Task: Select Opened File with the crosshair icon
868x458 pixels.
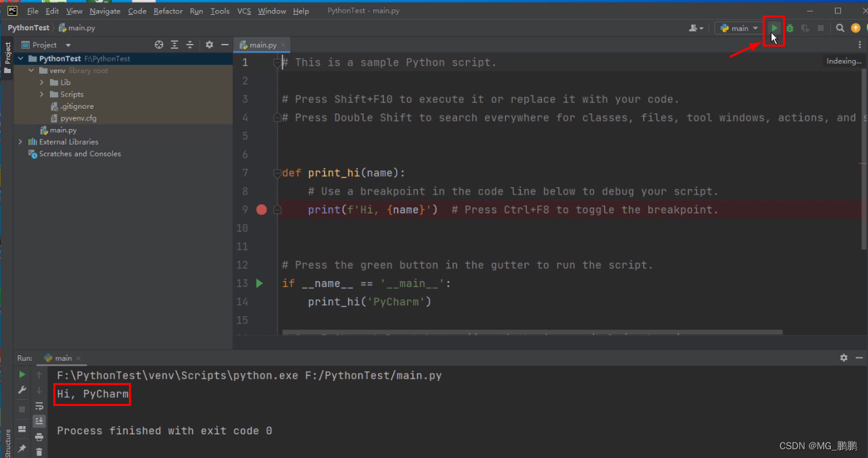Action: tap(159, 45)
